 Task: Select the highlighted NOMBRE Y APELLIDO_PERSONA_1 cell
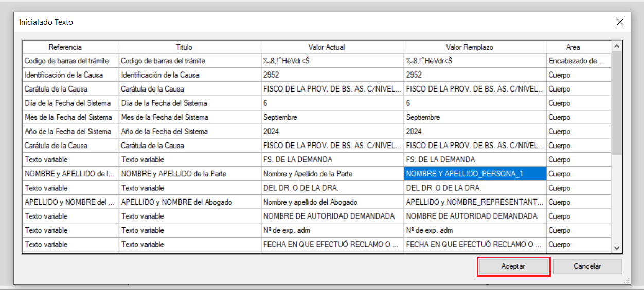pyautogui.click(x=475, y=174)
